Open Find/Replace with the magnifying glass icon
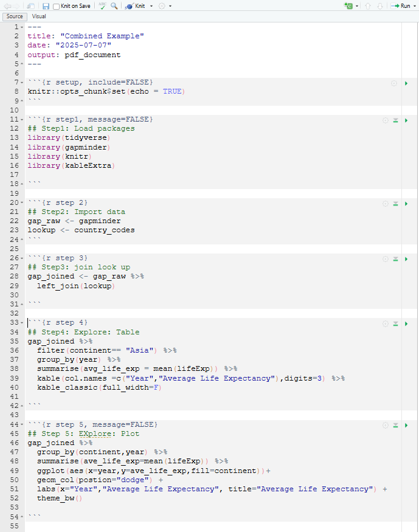Viewport: 419px width, 532px height. pos(114,5)
